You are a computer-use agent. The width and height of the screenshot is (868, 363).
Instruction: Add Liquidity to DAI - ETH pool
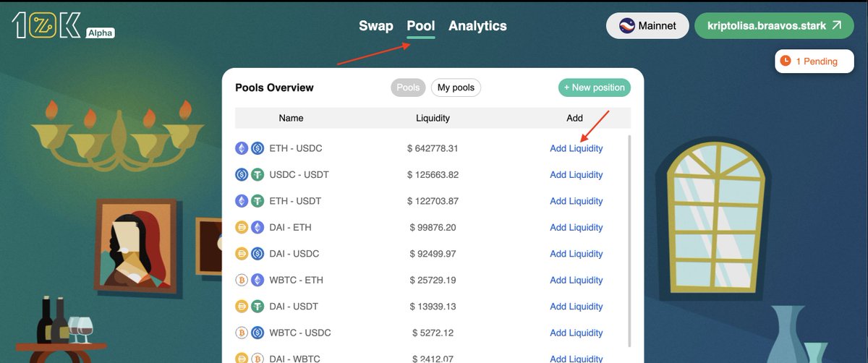[x=576, y=227]
